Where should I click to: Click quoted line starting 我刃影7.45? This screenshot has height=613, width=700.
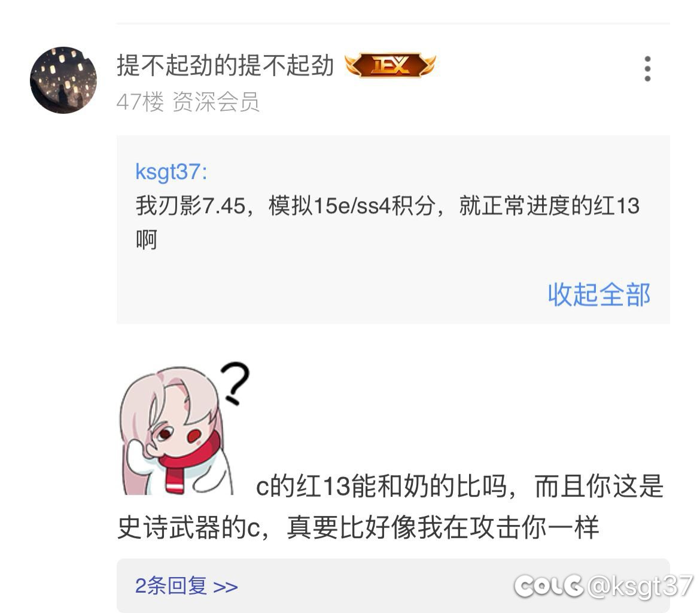point(388,206)
